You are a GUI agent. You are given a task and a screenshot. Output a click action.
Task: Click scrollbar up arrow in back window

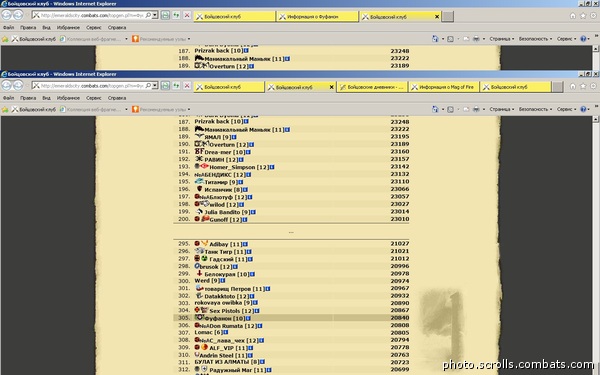click(596, 49)
